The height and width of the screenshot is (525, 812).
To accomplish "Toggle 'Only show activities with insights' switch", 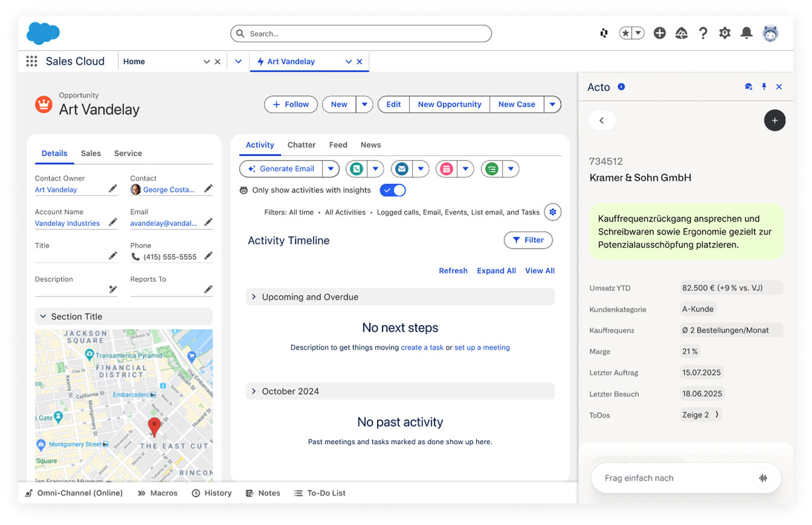I will tap(392, 190).
